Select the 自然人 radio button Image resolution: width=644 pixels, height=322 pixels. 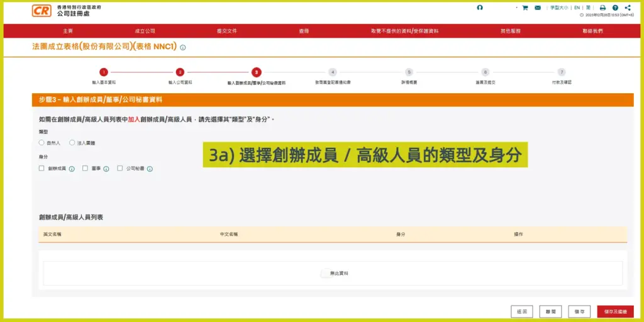[42, 143]
